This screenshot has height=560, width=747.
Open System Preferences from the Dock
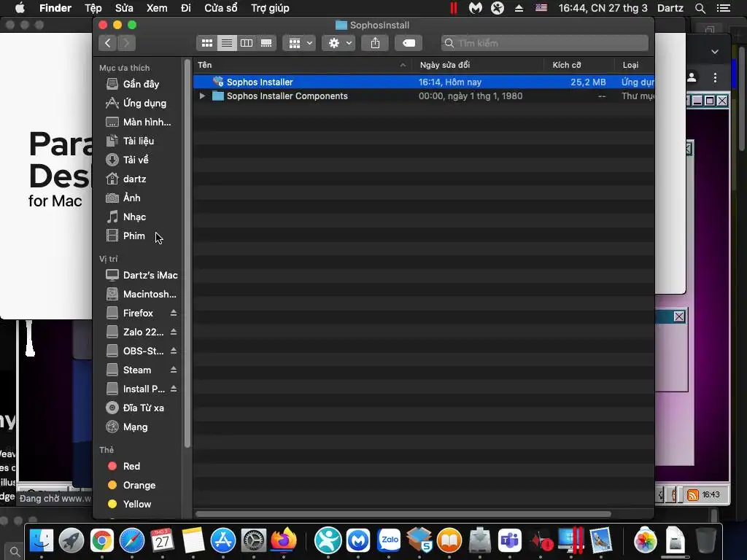tap(253, 541)
